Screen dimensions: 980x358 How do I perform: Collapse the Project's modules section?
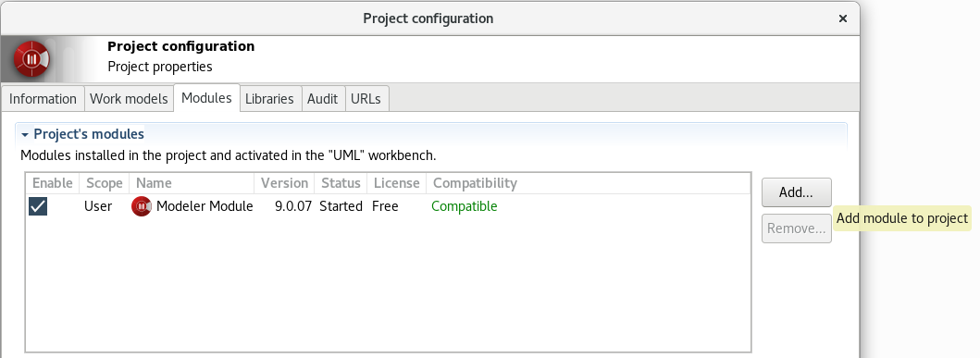tap(25, 134)
